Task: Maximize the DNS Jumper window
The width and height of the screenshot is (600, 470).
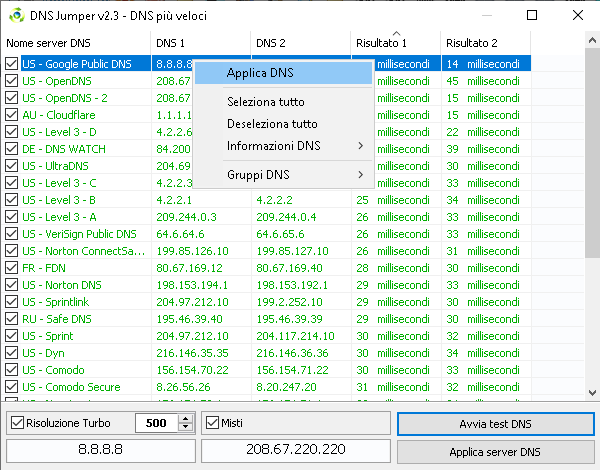Action: (532, 15)
